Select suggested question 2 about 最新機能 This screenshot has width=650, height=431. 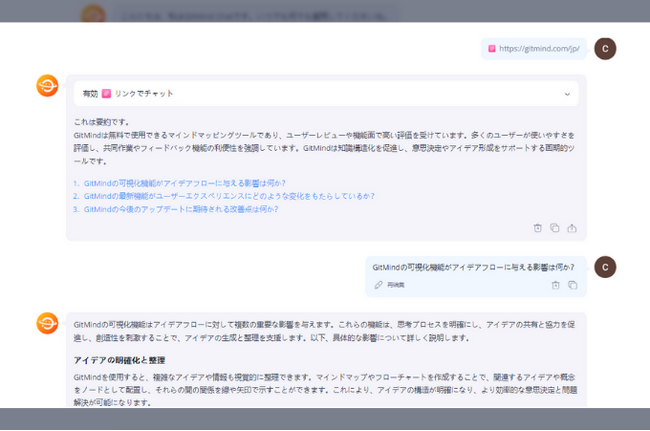(229, 196)
